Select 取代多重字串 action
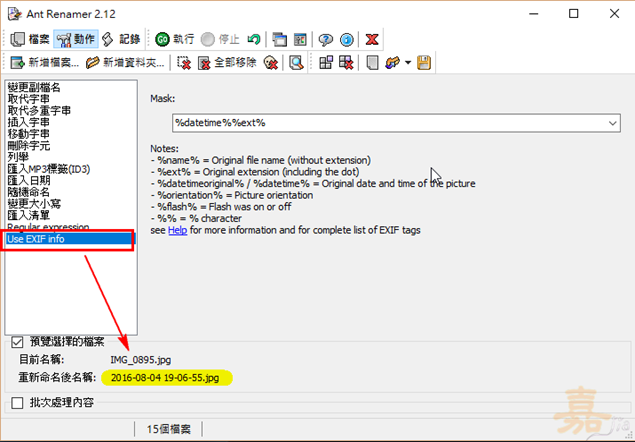635x442 pixels. coord(39,111)
